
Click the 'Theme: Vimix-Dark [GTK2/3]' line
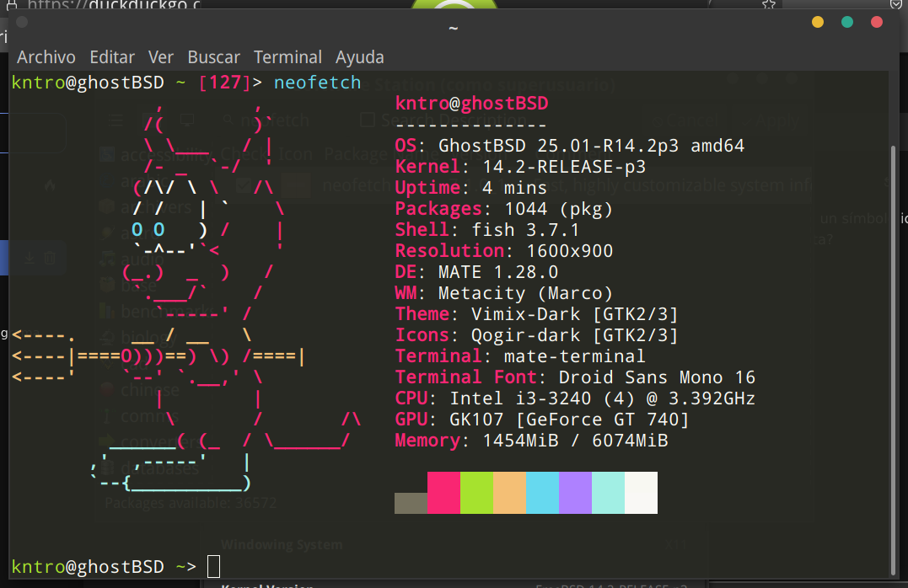click(x=536, y=313)
